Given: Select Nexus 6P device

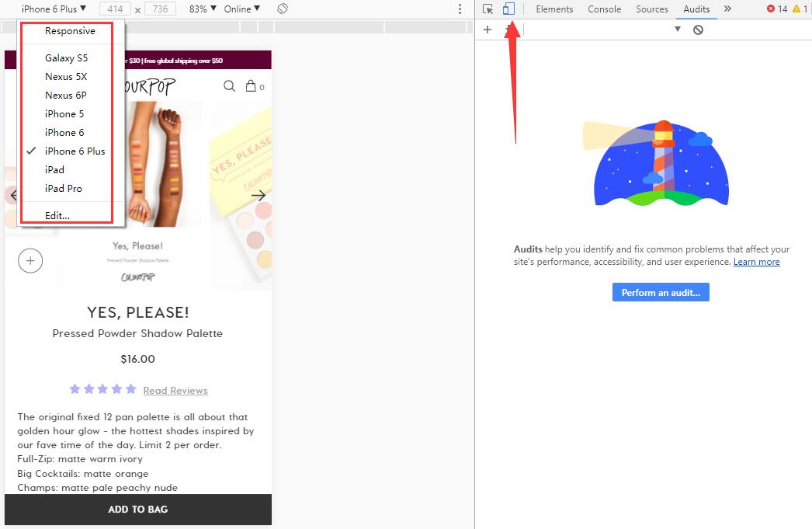Looking at the screenshot, I should 71,96.
